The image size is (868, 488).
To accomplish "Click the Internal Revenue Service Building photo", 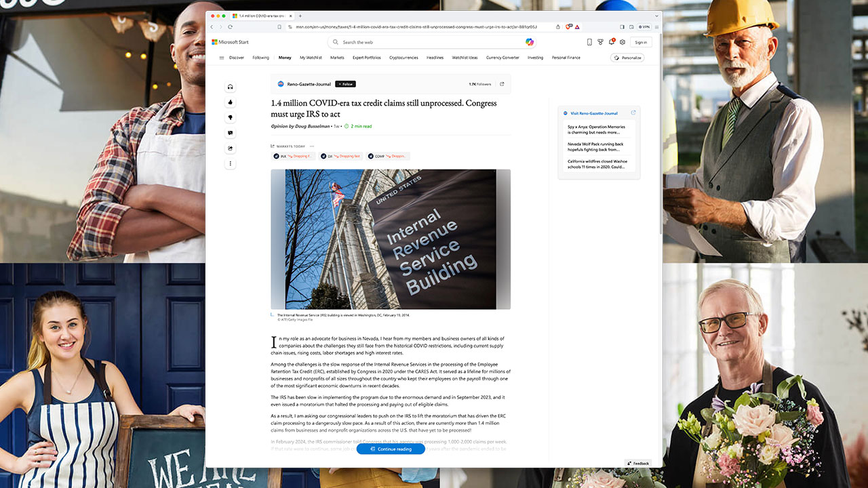I will click(x=391, y=239).
